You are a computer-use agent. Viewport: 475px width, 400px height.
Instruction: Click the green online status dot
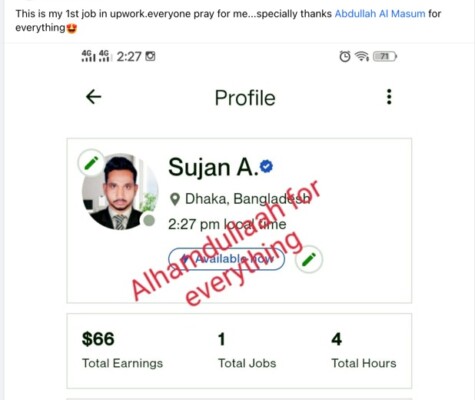(149, 220)
